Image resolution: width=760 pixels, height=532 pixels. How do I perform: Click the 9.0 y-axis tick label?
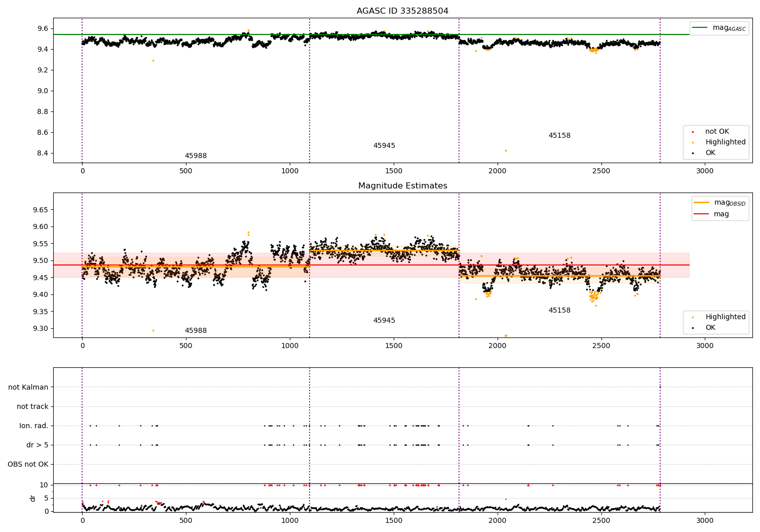point(43,91)
